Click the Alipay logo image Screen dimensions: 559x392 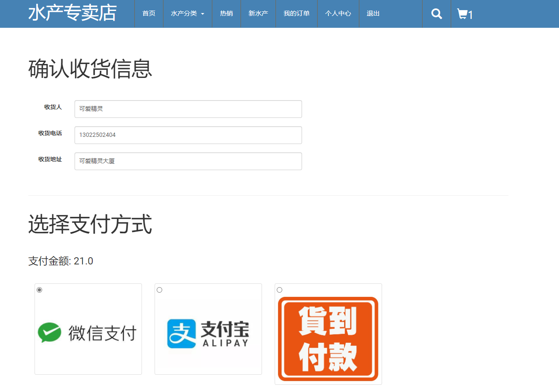pyautogui.click(x=208, y=333)
